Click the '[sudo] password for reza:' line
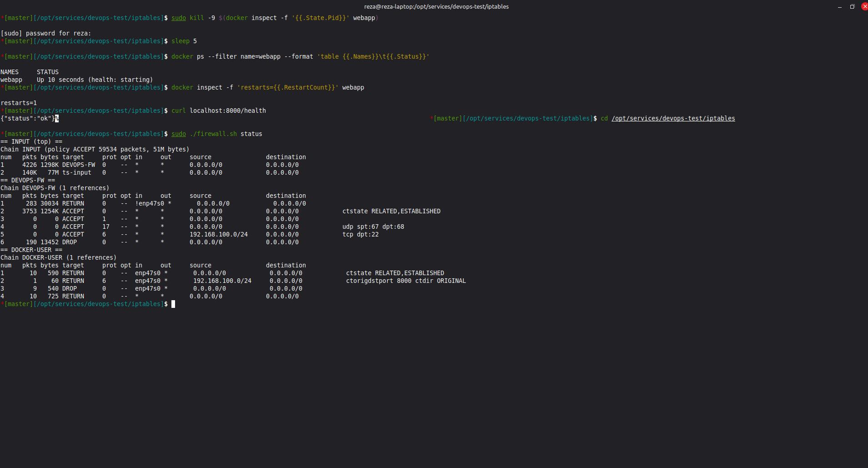The height and width of the screenshot is (468, 868). (46, 33)
